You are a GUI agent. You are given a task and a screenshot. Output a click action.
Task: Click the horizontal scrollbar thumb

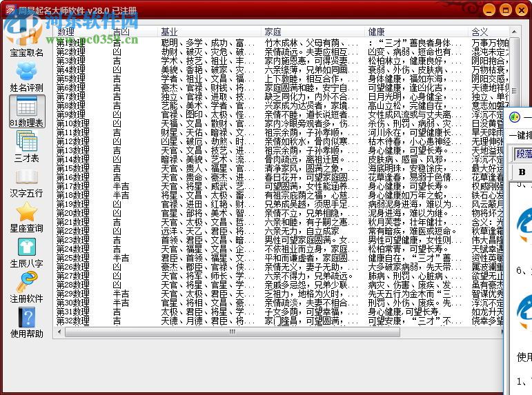pyautogui.click(x=232, y=332)
